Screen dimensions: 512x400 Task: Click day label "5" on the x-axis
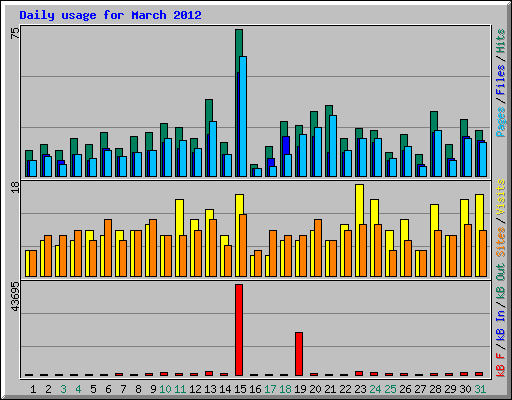point(93,389)
